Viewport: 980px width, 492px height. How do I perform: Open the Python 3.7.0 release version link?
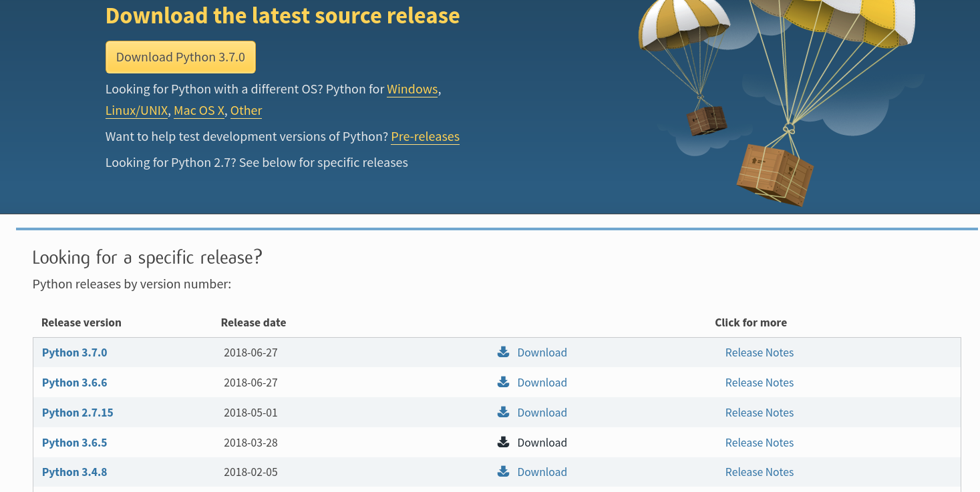(74, 352)
